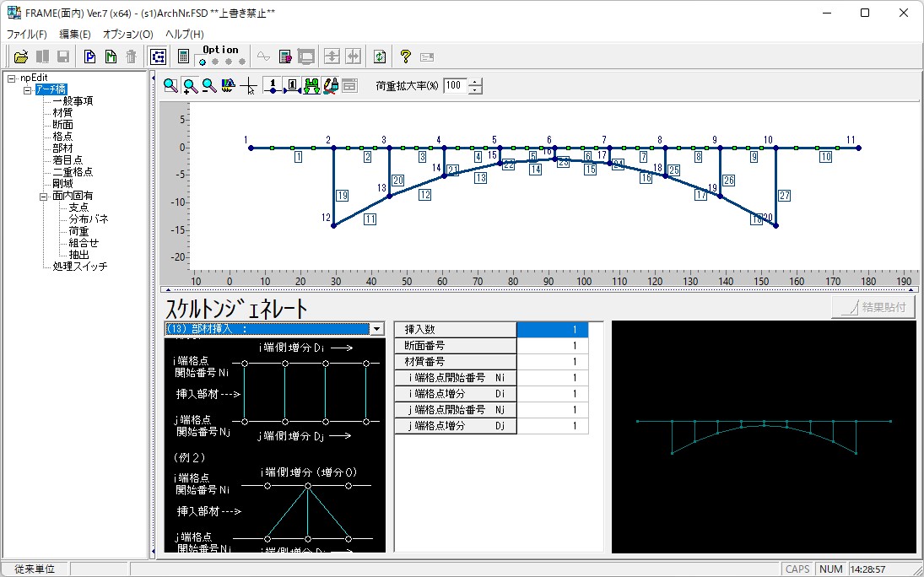924x577 pixels.
Task: Click the 挿入数 value cell
Action: (552, 330)
